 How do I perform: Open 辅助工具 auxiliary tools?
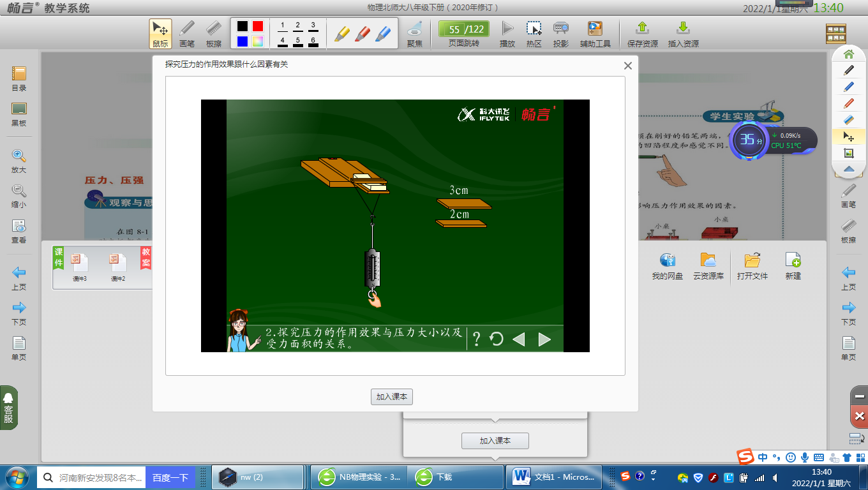tap(595, 33)
